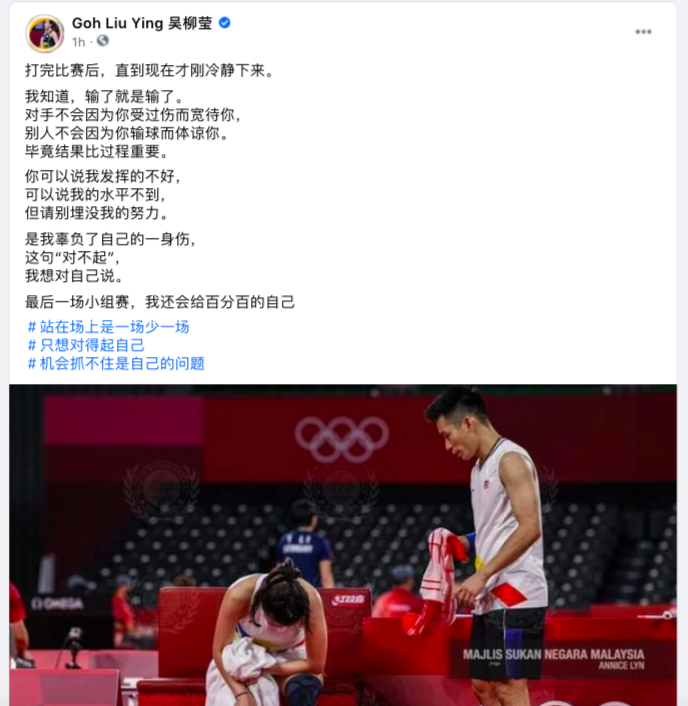Open the hashtag #只想对得起自己
Viewport: 688px width, 706px height.
(x=86, y=345)
